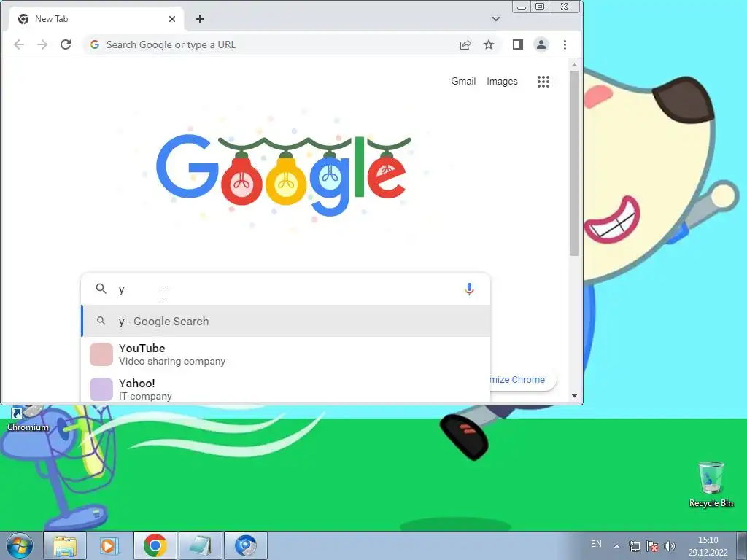Expand the tab search chevron

496,19
